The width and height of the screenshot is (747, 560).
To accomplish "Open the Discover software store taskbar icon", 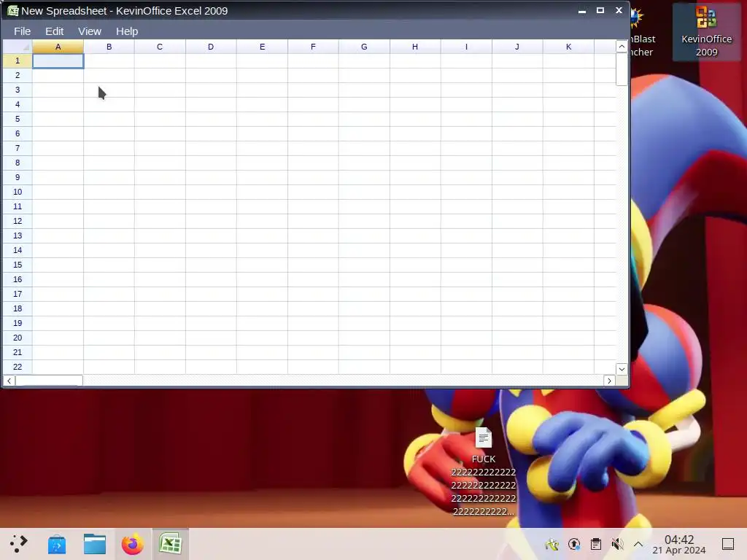I will (x=57, y=544).
